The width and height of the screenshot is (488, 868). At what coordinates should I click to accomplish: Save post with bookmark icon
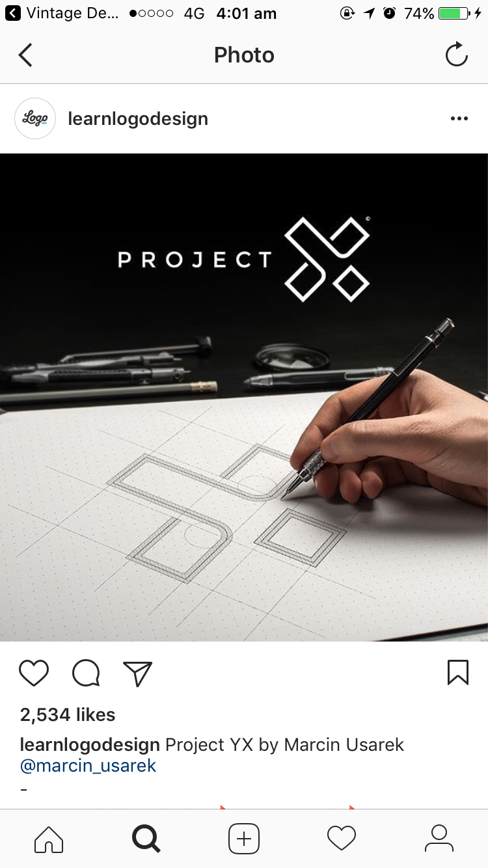click(x=458, y=673)
